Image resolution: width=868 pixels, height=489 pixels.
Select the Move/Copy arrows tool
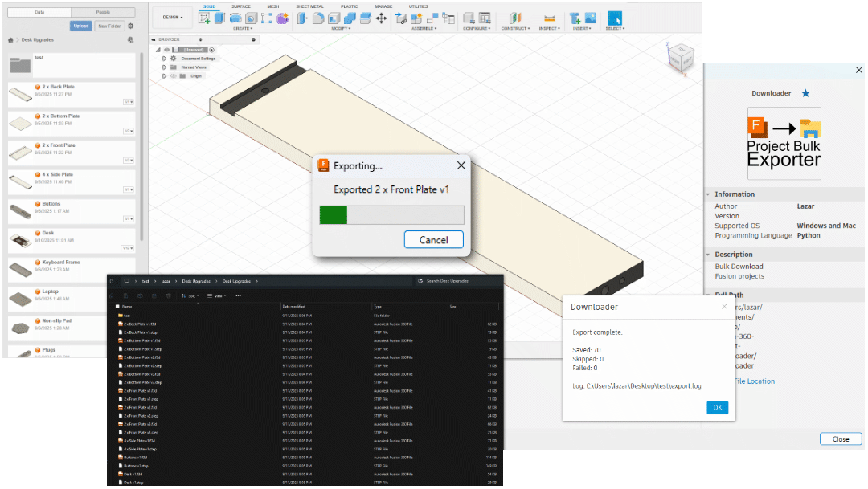pyautogui.click(x=381, y=18)
